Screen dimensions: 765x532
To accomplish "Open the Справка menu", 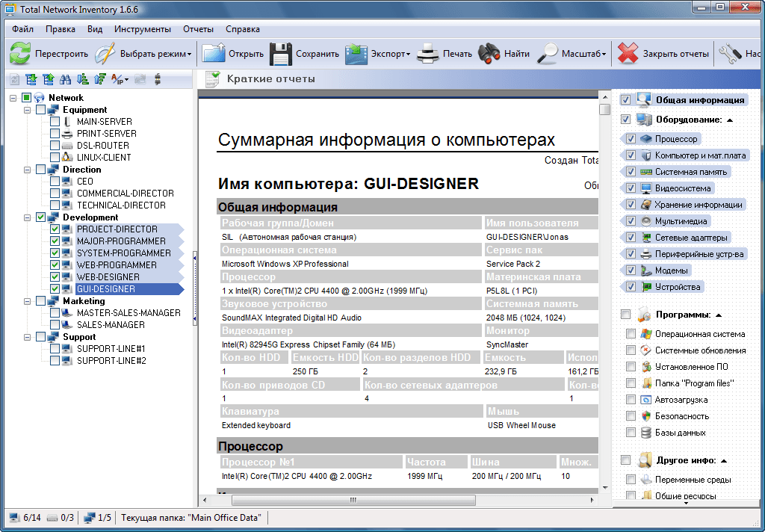I will pyautogui.click(x=243, y=29).
